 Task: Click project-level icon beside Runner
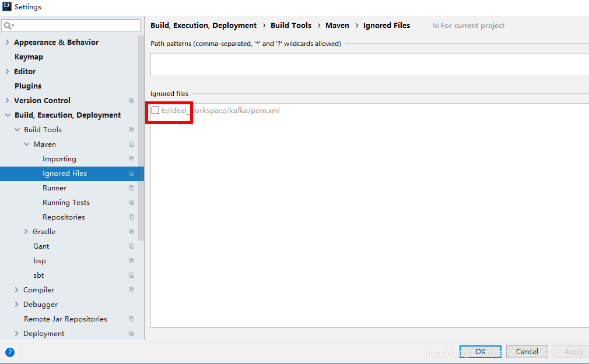tap(131, 188)
